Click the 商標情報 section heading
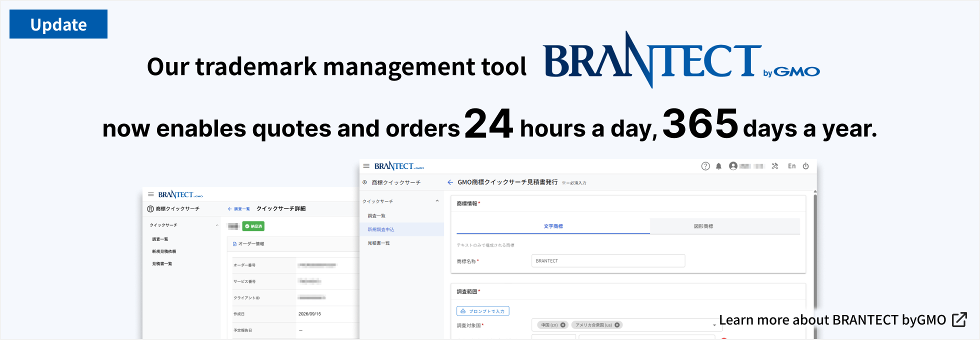Image resolution: width=980 pixels, height=340 pixels. [467, 203]
